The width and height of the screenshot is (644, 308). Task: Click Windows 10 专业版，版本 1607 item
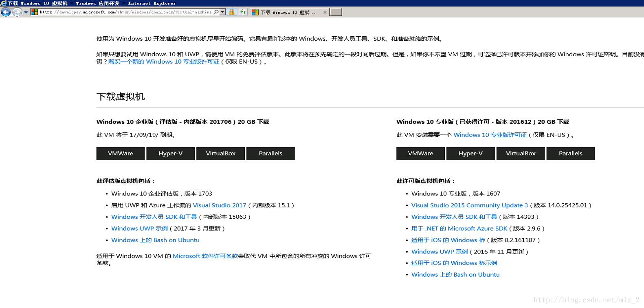point(456,194)
